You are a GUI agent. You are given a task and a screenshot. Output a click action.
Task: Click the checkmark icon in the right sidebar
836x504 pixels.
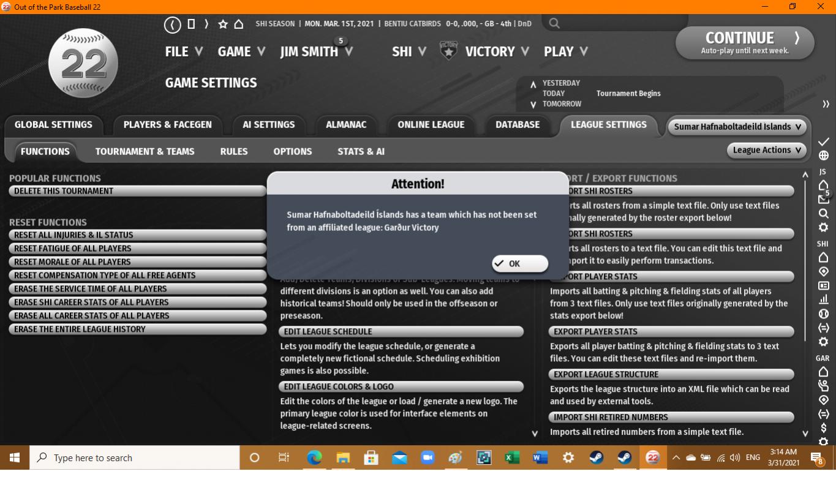point(823,142)
